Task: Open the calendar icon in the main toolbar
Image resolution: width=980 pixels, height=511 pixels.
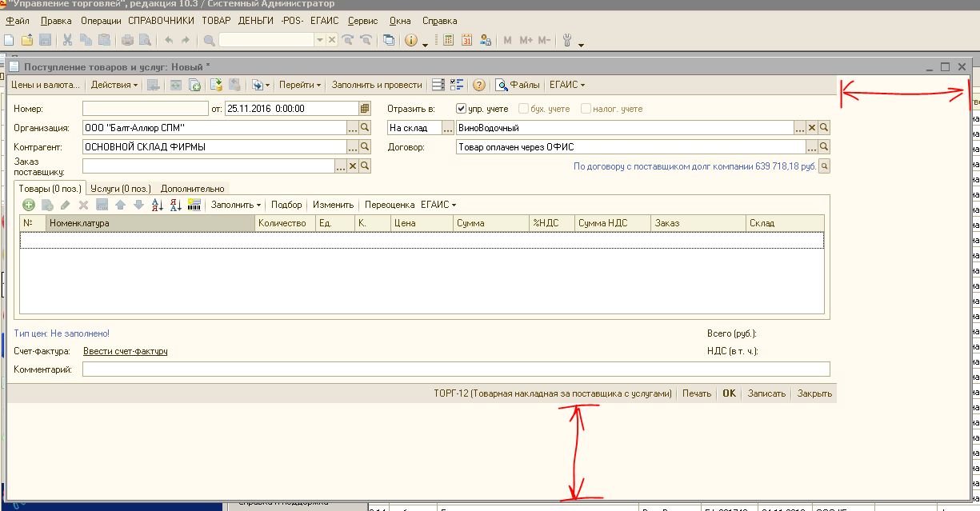Action: pyautogui.click(x=466, y=40)
